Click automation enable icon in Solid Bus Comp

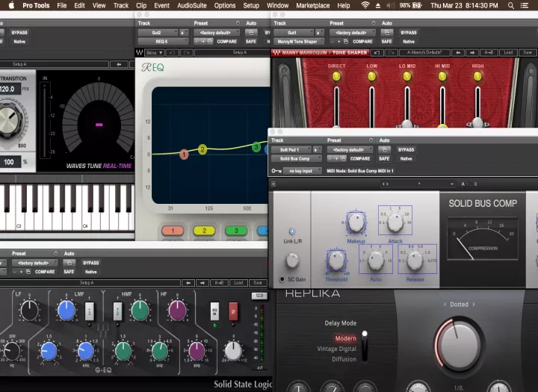[384, 149]
